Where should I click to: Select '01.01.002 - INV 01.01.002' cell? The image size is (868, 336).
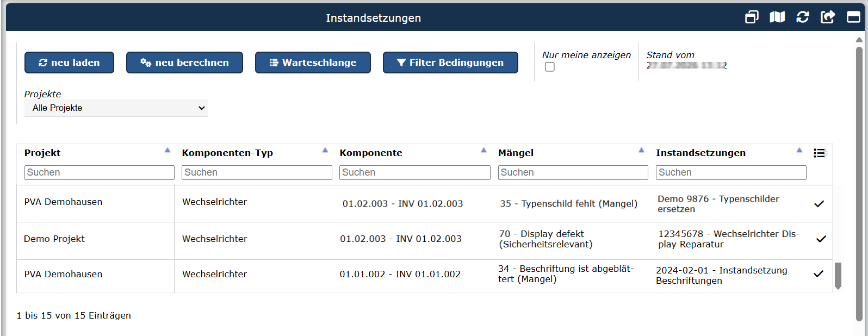(400, 274)
